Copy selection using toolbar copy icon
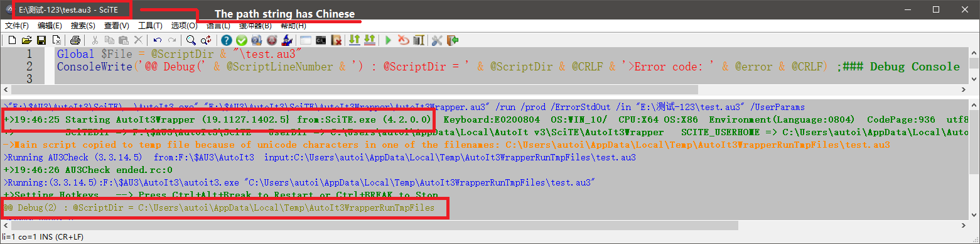 tap(109, 40)
